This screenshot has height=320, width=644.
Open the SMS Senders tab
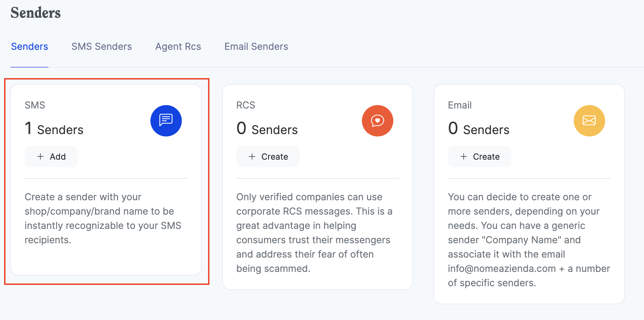[102, 46]
